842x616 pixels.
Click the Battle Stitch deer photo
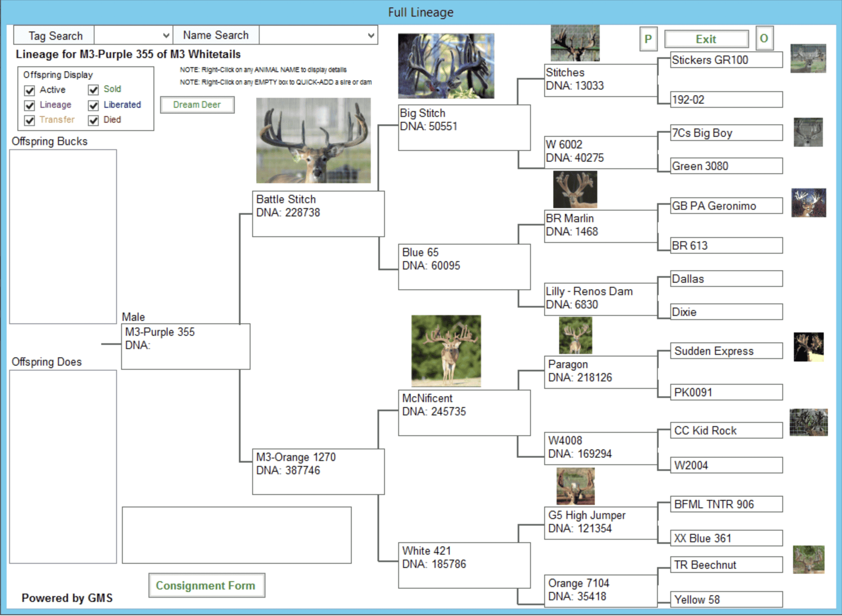(313, 140)
